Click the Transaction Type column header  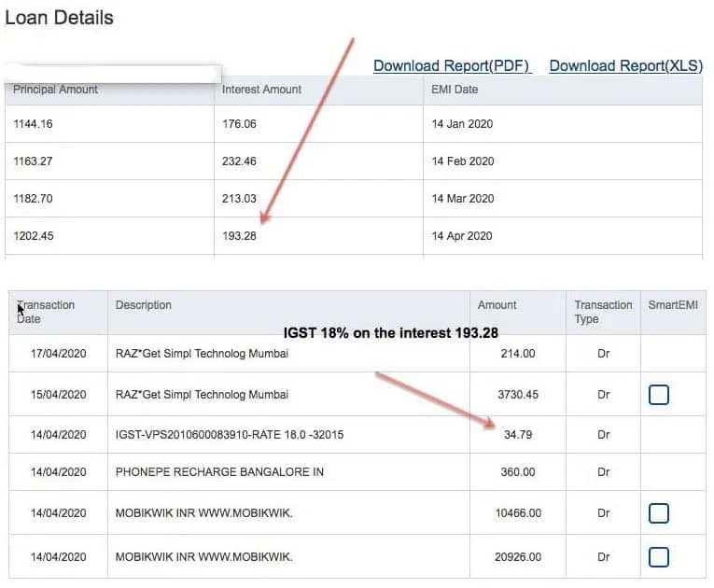[x=603, y=312]
